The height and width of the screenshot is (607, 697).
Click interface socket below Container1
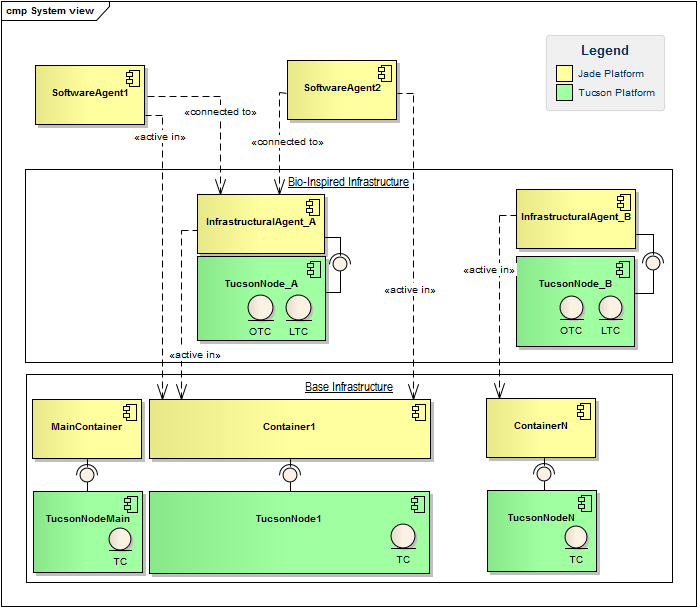pos(290,475)
